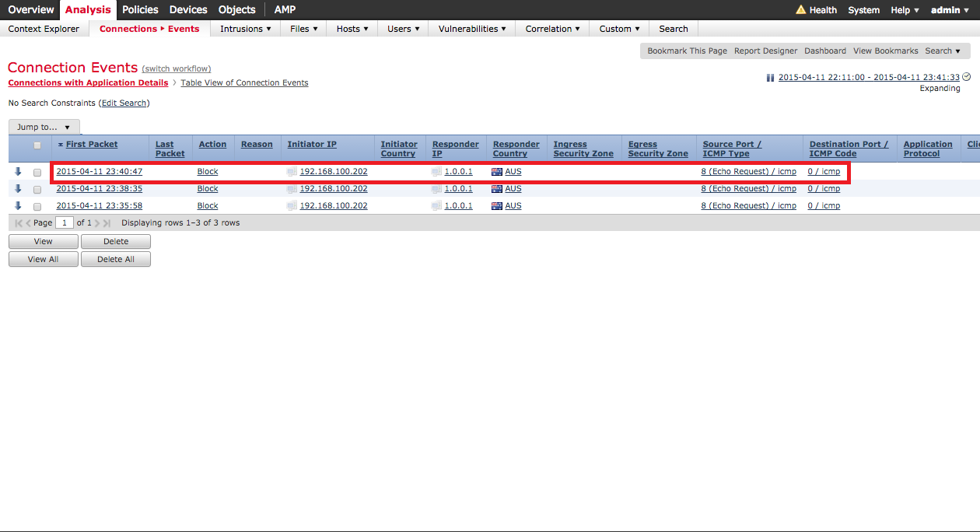
Task: Click the download arrow icon for the 23:40:47 event
Action: (19, 172)
